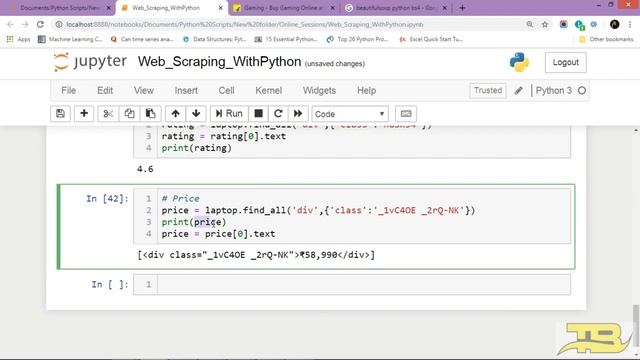The width and height of the screenshot is (640, 360).
Task: Save notebook with the floppy disk icon
Action: coord(60,113)
